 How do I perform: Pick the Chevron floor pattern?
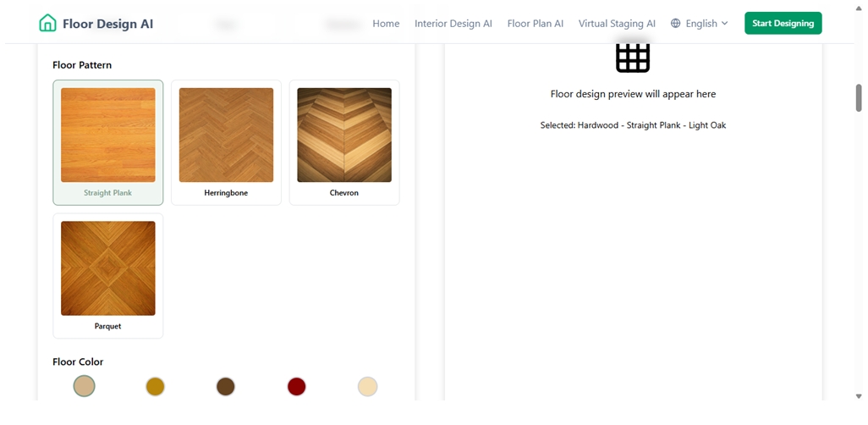pyautogui.click(x=344, y=142)
